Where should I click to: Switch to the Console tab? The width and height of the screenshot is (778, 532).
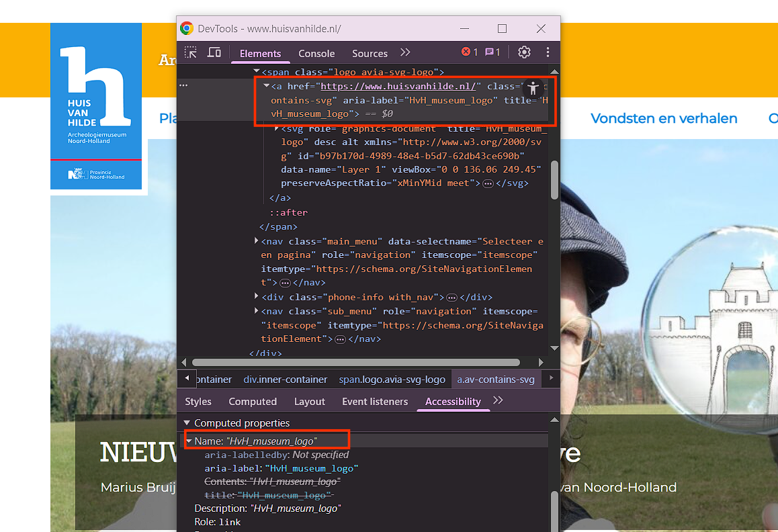[x=316, y=54]
